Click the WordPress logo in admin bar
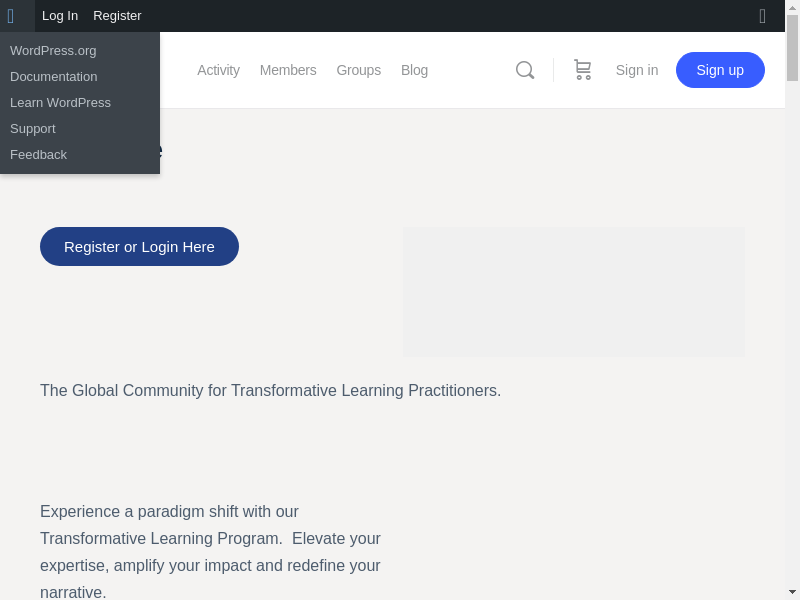The image size is (800, 600). [11, 16]
